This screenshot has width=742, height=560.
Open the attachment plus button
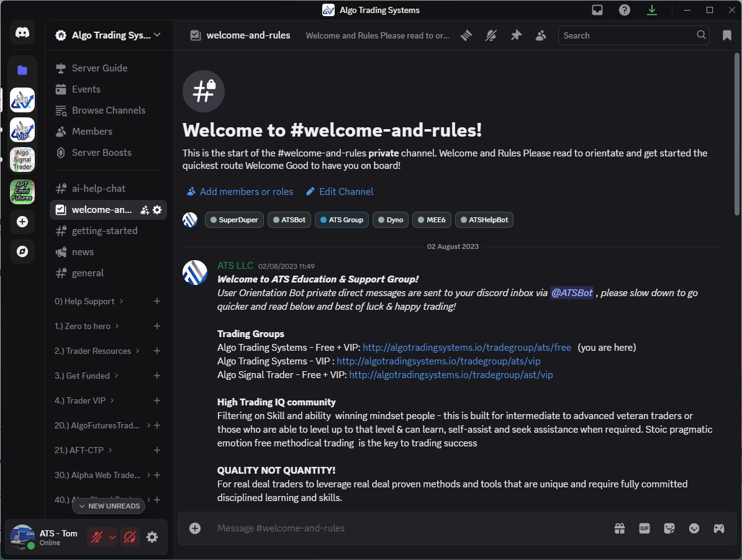click(x=195, y=528)
